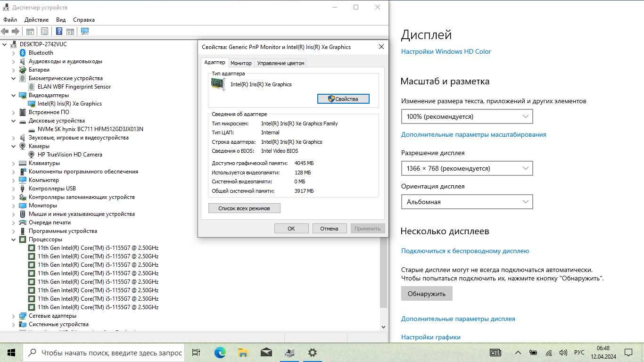The width and height of the screenshot is (644, 362).
Task: Close the Generic PnP Monitor properties dialog
Action: (x=381, y=47)
